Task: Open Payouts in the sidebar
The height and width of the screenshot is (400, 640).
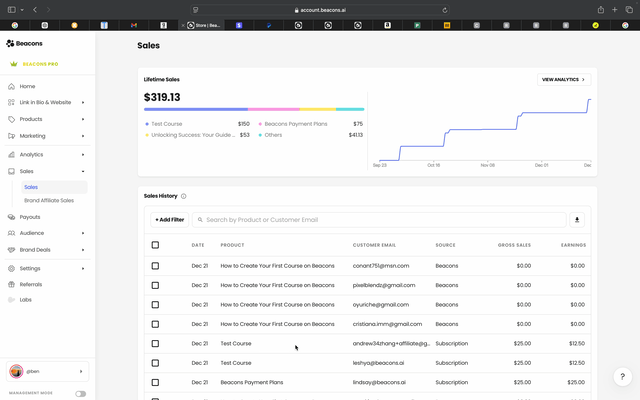Action: pyautogui.click(x=30, y=217)
